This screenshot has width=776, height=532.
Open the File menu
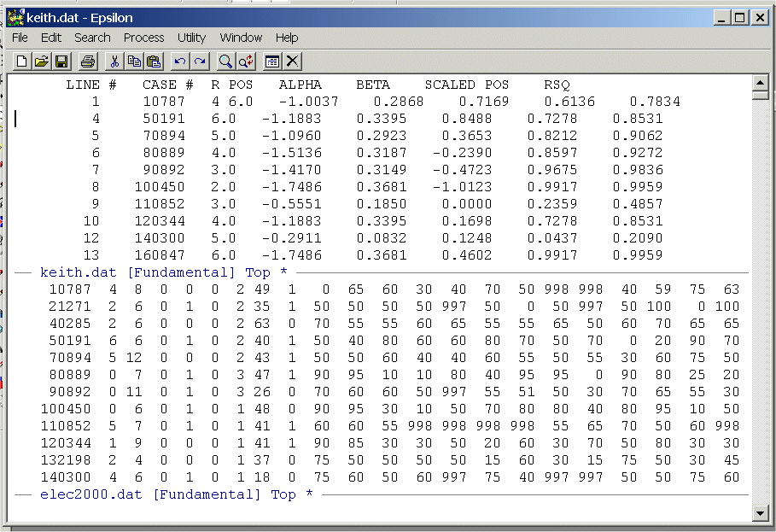coord(20,38)
